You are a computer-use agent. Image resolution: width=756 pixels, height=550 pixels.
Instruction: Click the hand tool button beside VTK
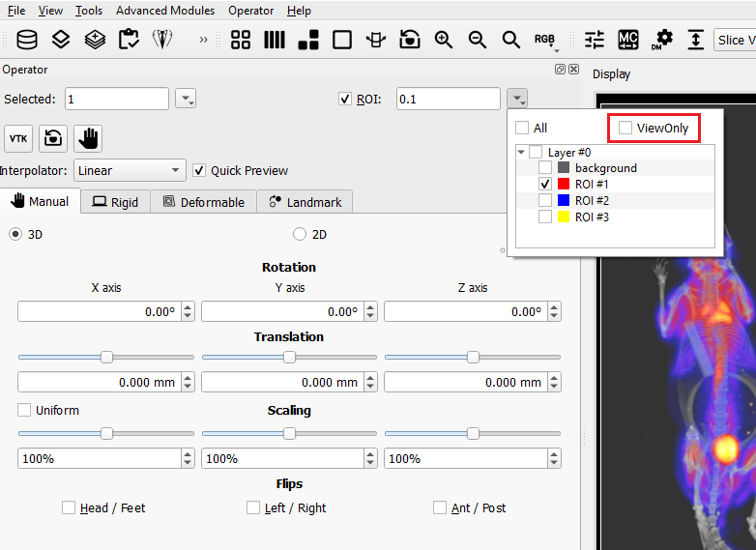pyautogui.click(x=88, y=138)
